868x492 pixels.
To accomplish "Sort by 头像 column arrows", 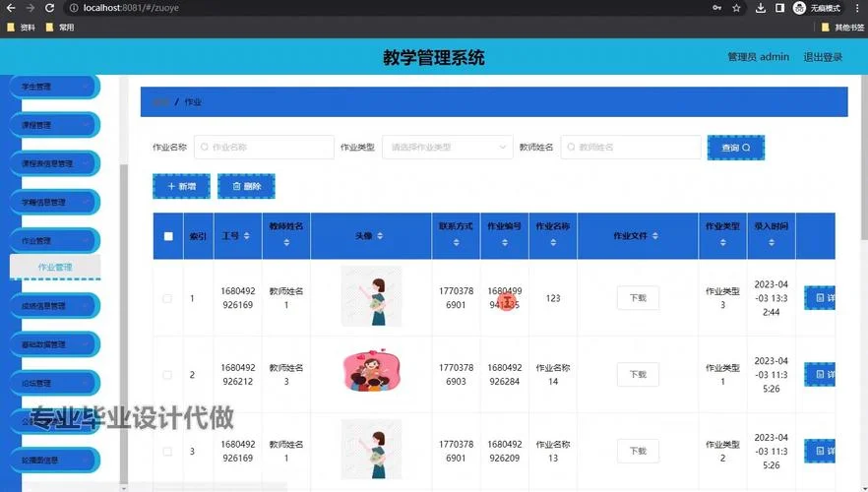I will (x=380, y=236).
